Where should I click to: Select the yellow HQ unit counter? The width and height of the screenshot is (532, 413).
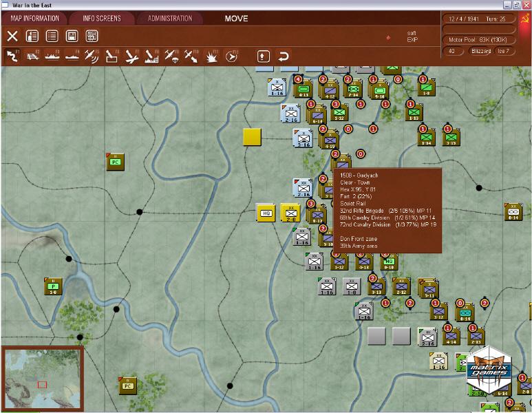click(x=266, y=213)
